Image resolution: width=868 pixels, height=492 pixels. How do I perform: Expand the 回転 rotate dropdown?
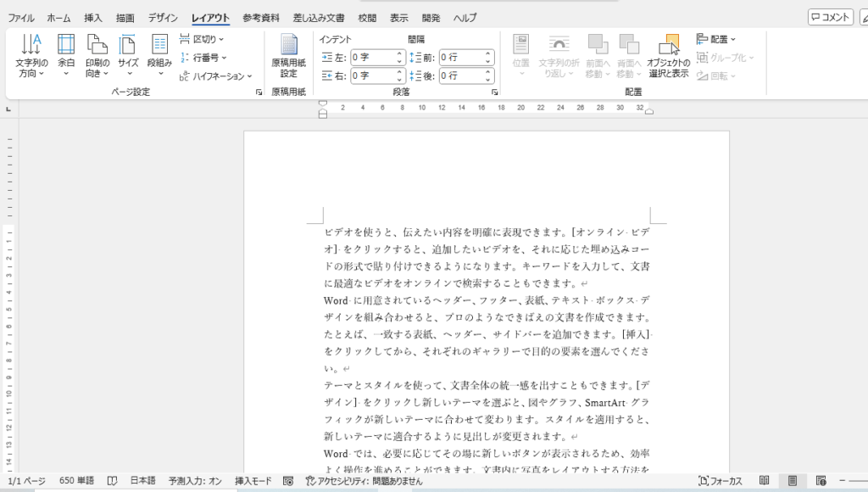[716, 75]
